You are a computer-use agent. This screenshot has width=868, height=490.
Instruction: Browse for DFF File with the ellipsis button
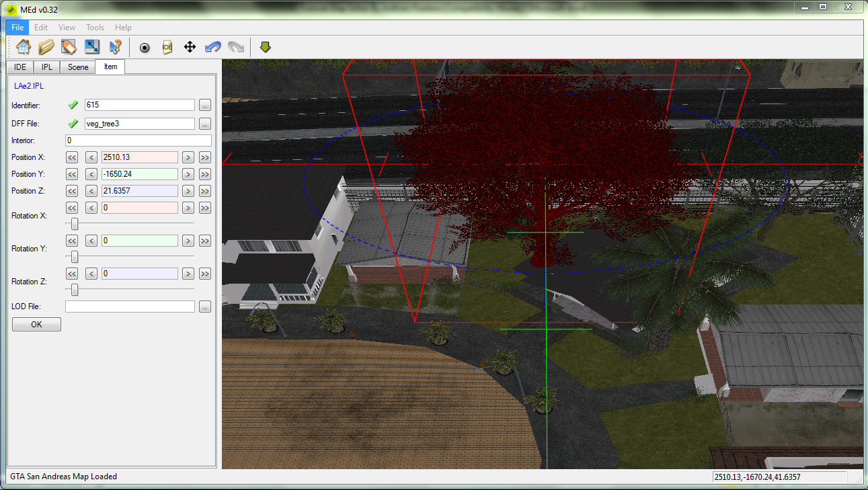pos(205,124)
